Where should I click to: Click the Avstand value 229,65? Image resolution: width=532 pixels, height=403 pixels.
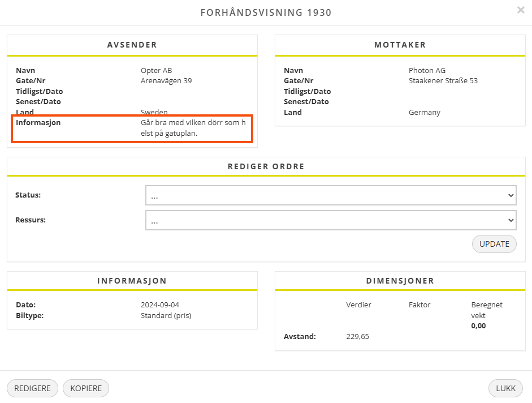coord(357,337)
